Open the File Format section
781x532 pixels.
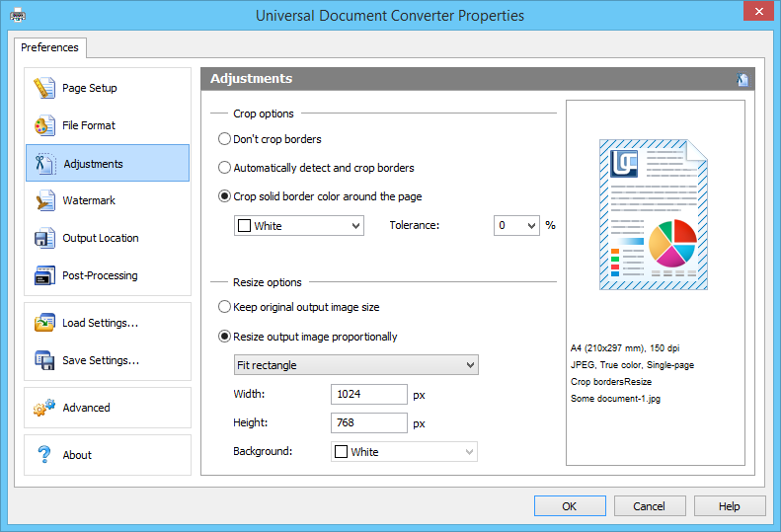(x=108, y=125)
